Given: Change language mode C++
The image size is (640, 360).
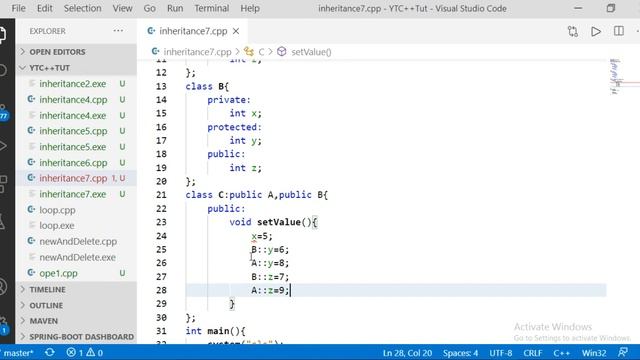Looking at the screenshot, I should [x=562, y=353].
